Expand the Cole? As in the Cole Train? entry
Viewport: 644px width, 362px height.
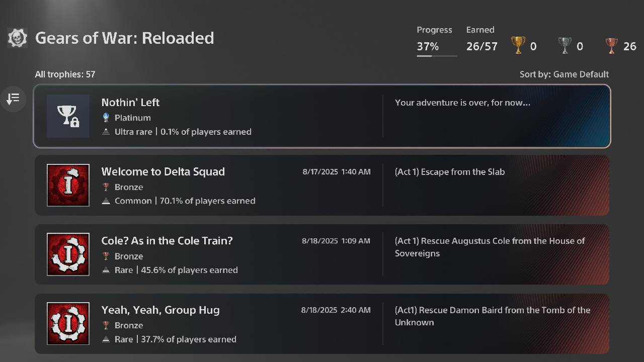coord(322,254)
